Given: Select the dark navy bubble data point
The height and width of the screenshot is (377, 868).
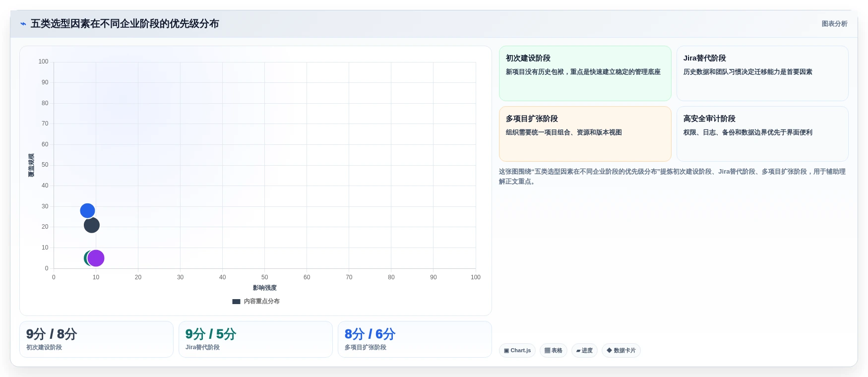Looking at the screenshot, I should 92,225.
